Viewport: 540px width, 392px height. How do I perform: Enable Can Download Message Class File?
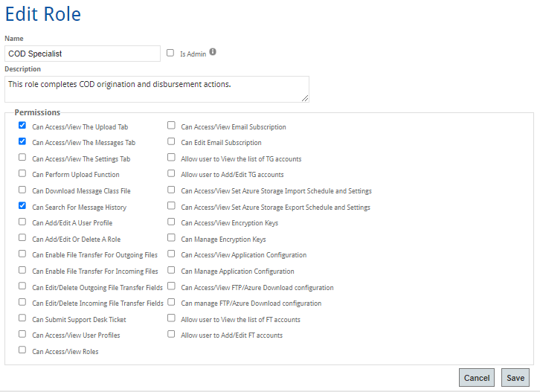coord(22,190)
